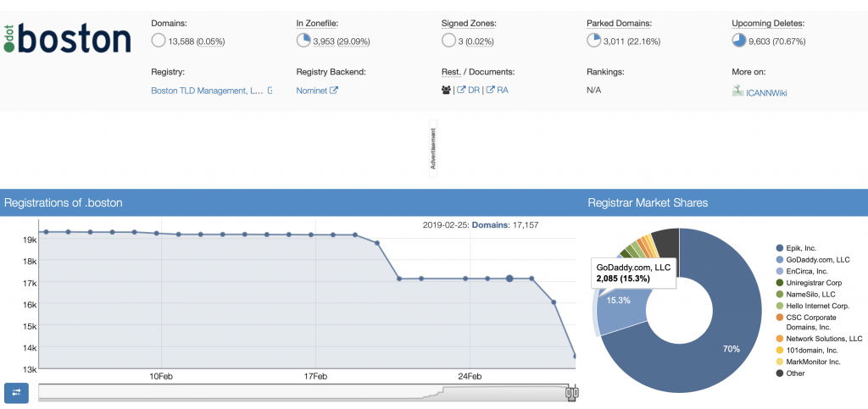Click the 24Feb x-axis label
Image resolution: width=868 pixels, height=409 pixels.
(x=469, y=377)
